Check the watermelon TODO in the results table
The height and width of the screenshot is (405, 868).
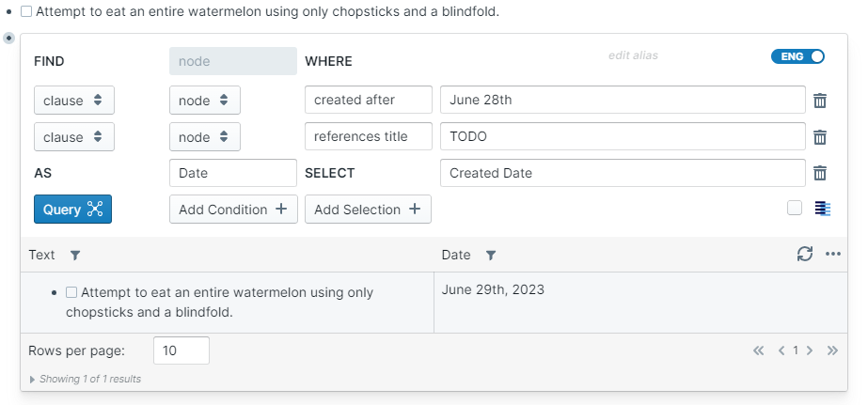point(71,292)
